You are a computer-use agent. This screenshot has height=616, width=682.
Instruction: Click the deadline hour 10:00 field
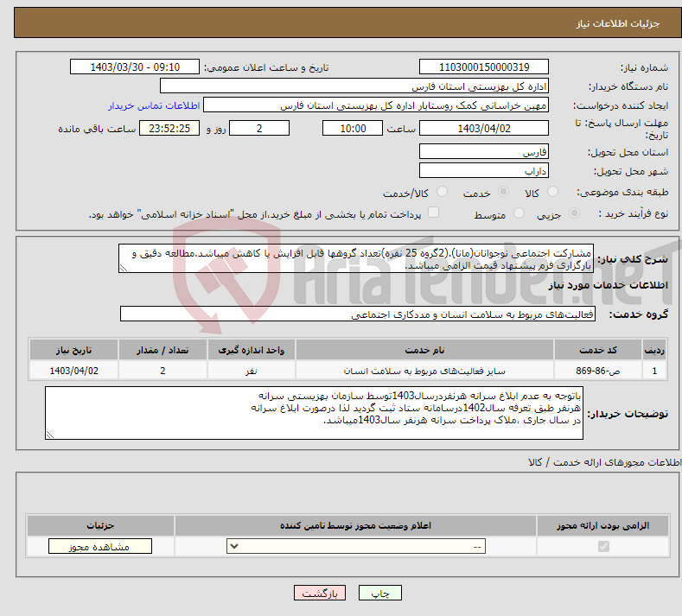point(353,128)
